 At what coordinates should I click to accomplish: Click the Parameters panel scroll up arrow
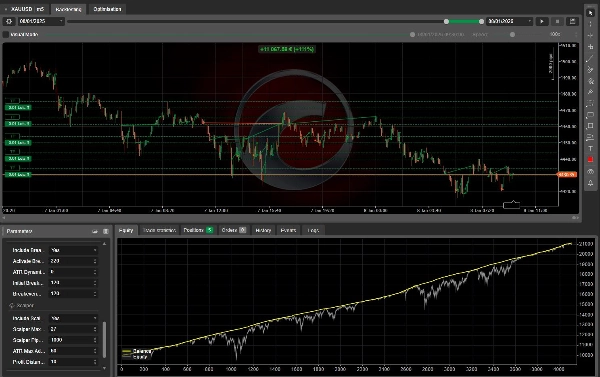pyautogui.click(x=104, y=243)
